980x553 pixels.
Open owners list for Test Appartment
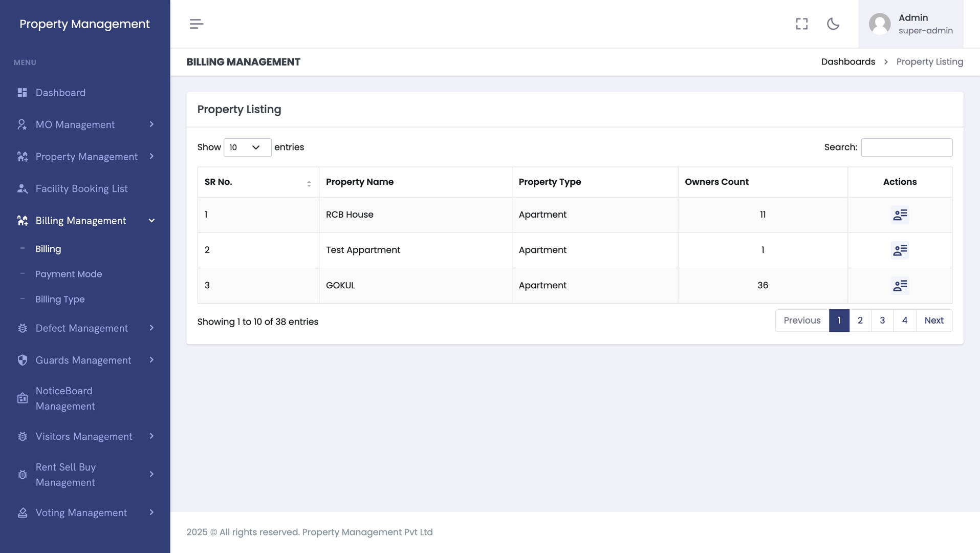(900, 250)
